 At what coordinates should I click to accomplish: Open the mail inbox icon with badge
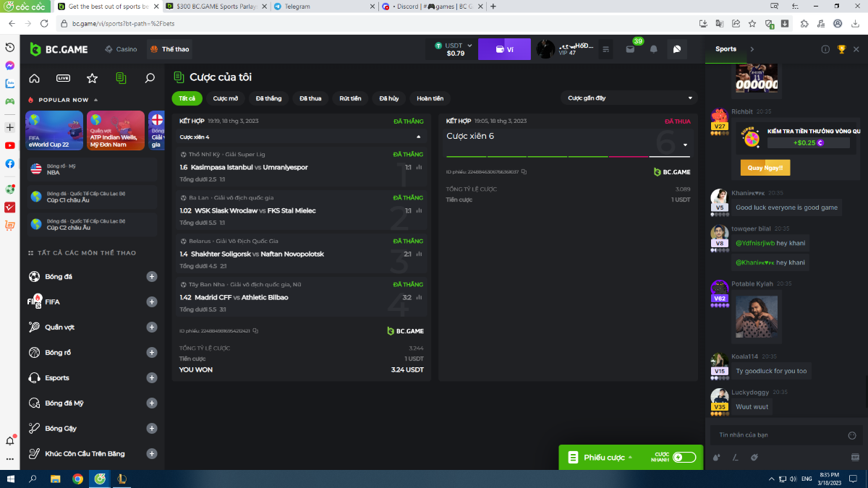coord(631,49)
